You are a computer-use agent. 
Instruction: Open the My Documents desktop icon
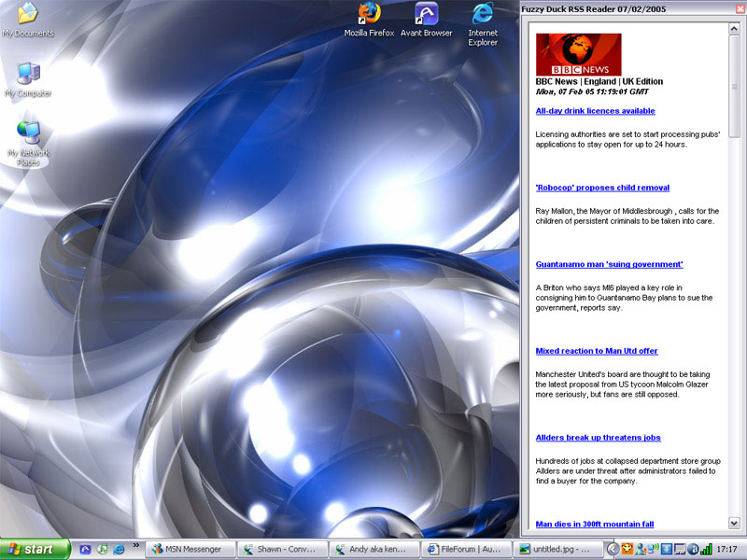[x=28, y=19]
